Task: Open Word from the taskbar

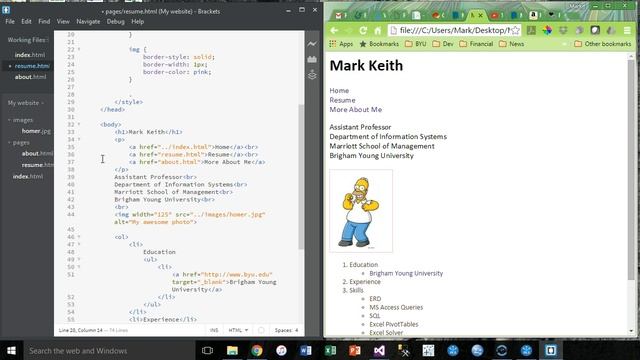Action: 306,351
